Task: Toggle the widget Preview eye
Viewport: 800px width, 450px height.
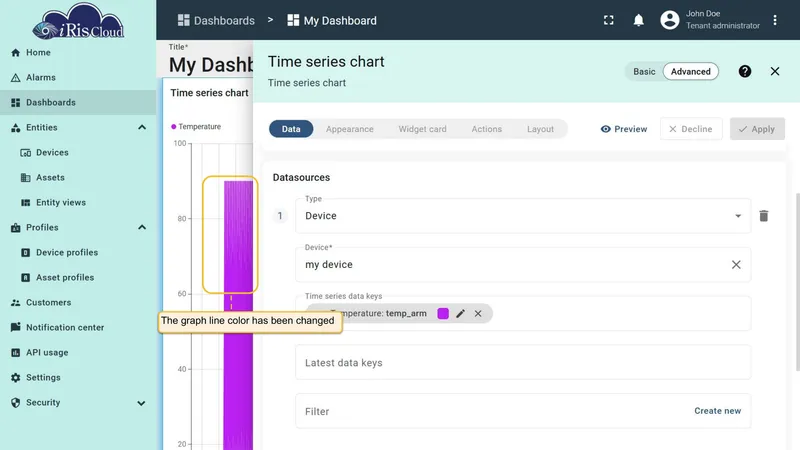Action: pos(623,129)
